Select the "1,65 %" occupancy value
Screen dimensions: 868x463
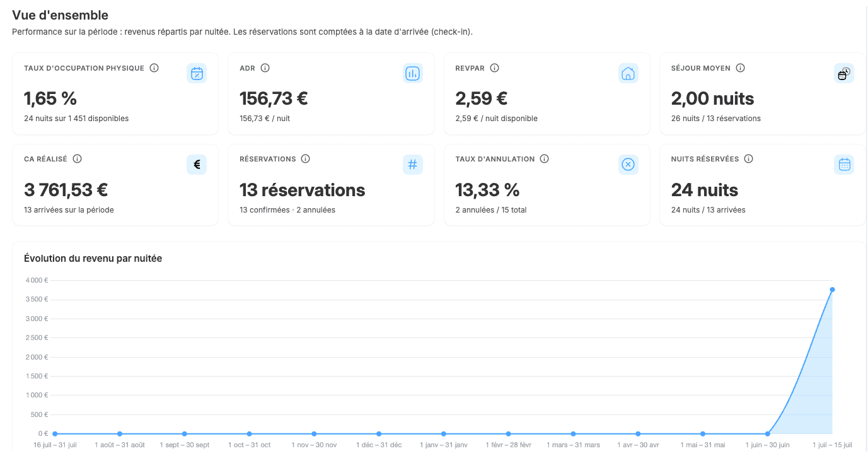[x=50, y=99]
